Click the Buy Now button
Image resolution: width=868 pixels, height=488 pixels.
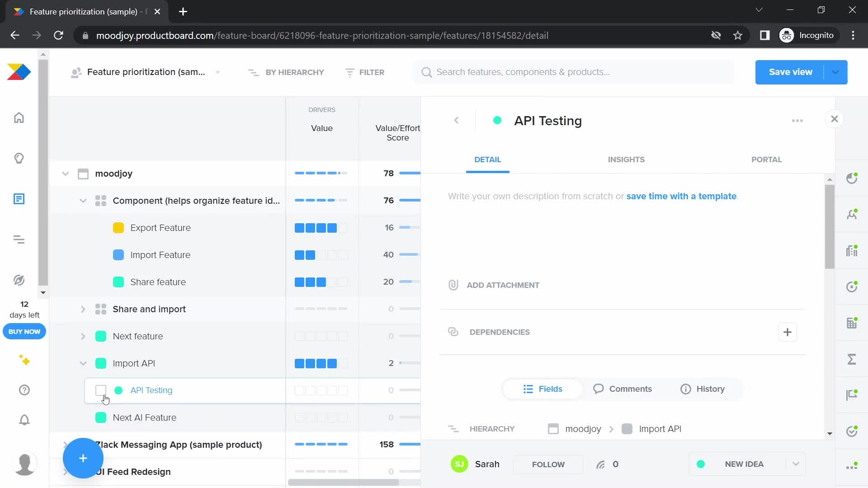[x=24, y=331]
